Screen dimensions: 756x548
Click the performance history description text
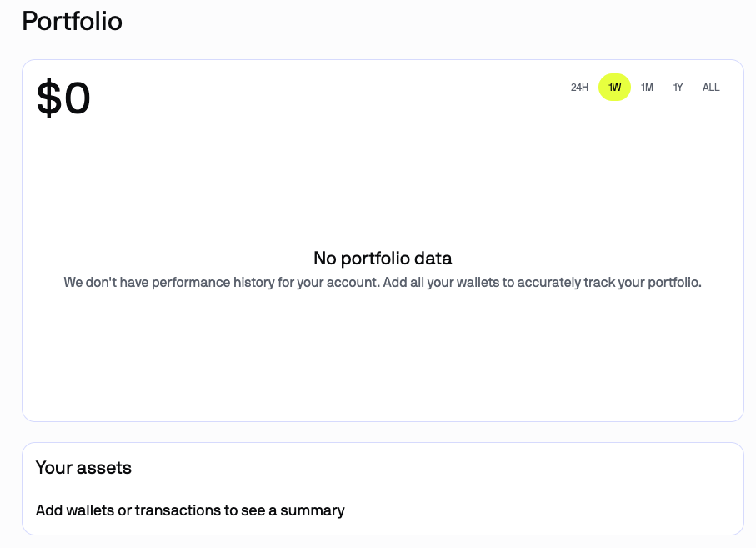383,282
